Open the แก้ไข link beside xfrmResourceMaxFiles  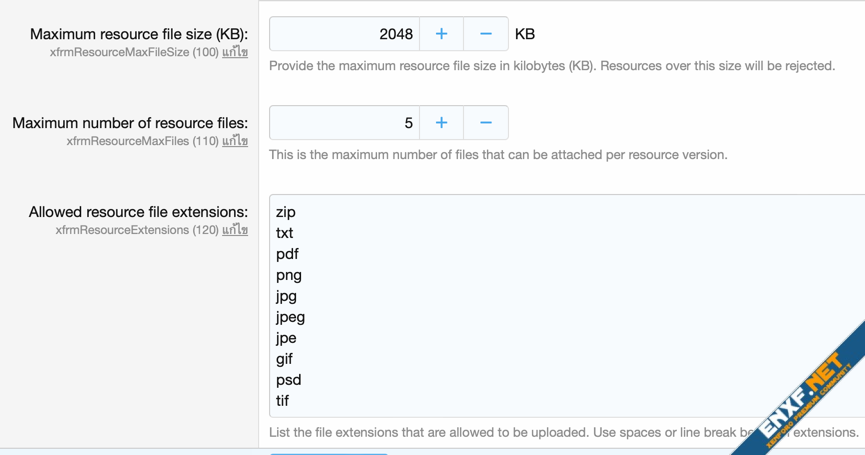[x=235, y=141]
